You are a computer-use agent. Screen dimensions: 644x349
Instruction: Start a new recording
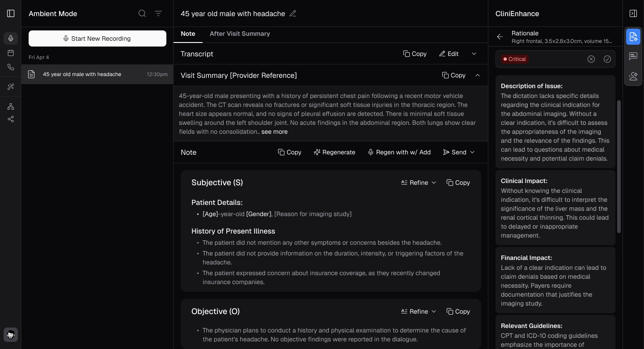tap(97, 38)
